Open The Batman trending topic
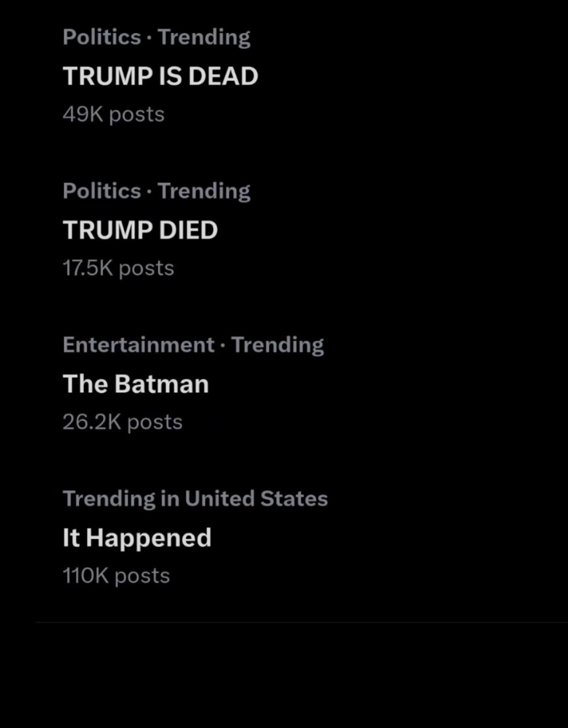The height and width of the screenshot is (728, 568). [135, 384]
